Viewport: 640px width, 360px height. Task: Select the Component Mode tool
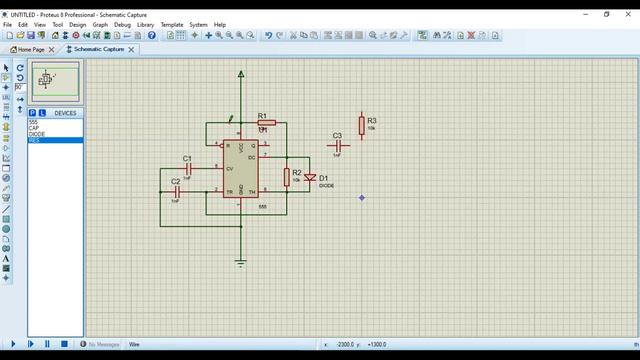(x=6, y=78)
